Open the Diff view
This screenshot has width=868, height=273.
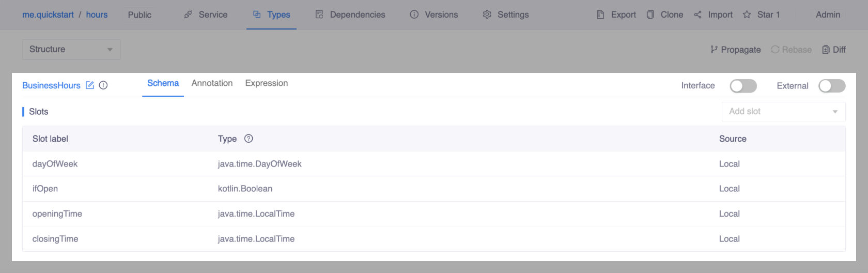click(833, 50)
